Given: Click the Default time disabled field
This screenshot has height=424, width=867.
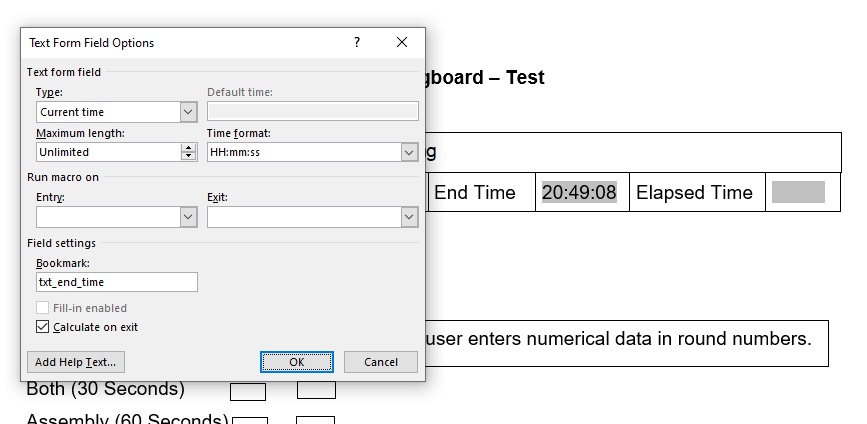Looking at the screenshot, I should point(313,112).
